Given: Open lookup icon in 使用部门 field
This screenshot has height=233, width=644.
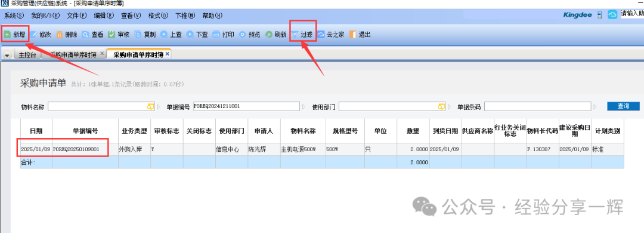Looking at the screenshot, I should (x=441, y=106).
